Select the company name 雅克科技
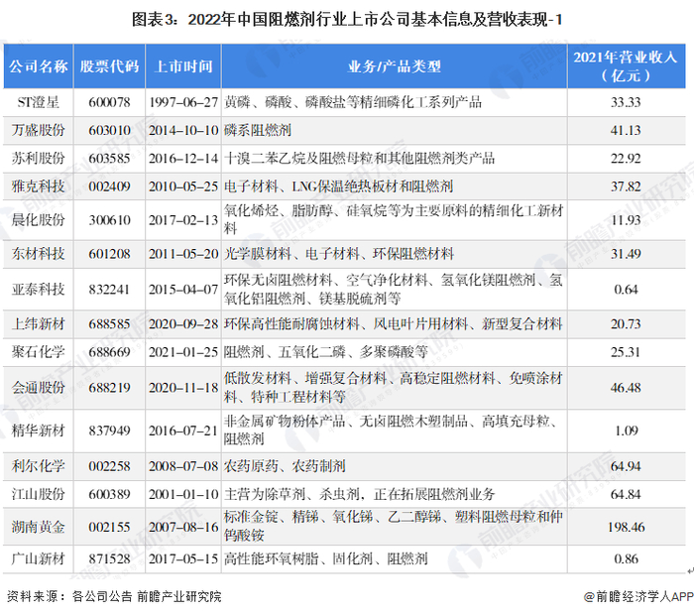 click(39, 186)
